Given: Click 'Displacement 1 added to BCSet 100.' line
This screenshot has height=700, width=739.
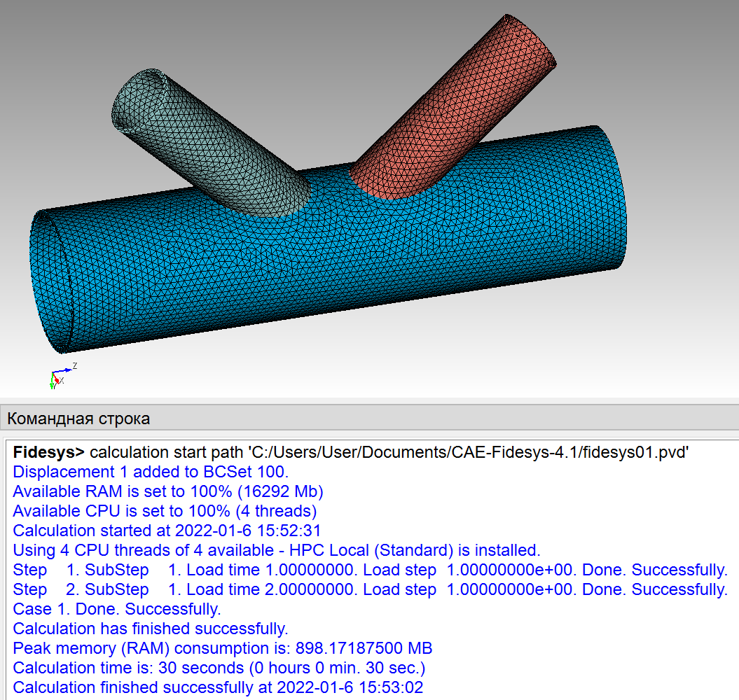Looking at the screenshot, I should point(151,472).
